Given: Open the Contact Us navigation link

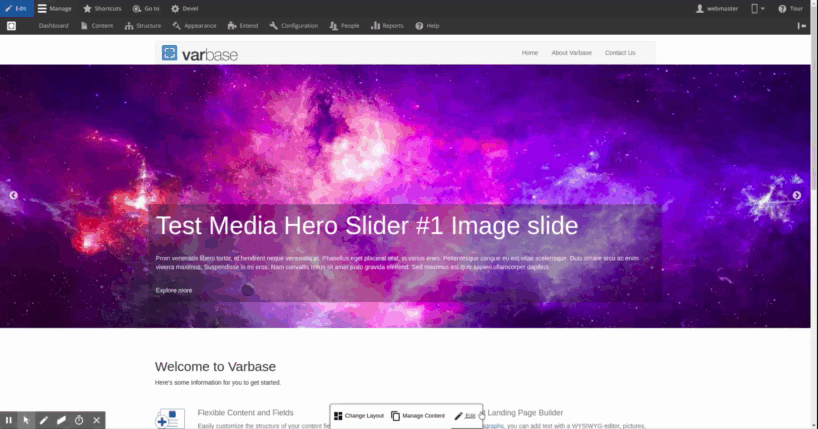Looking at the screenshot, I should click(x=620, y=53).
